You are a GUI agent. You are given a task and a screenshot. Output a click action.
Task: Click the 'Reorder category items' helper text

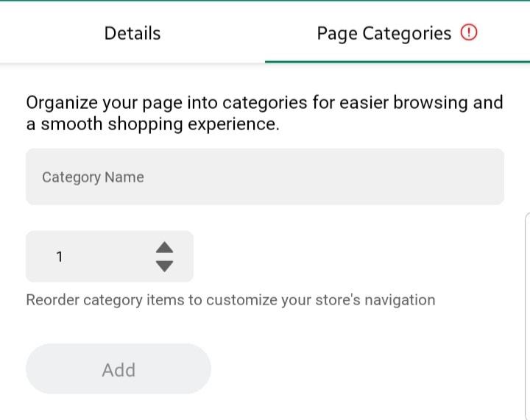230,300
